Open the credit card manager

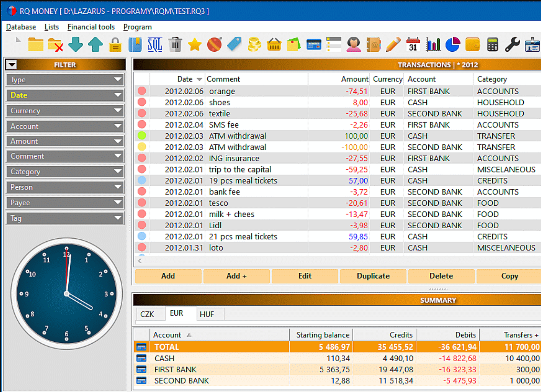[314, 44]
